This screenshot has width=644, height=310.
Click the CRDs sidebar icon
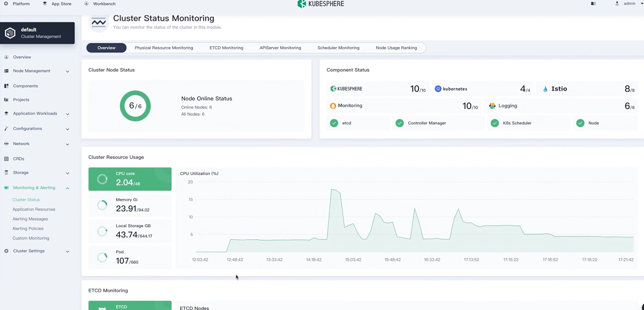[x=6, y=159]
